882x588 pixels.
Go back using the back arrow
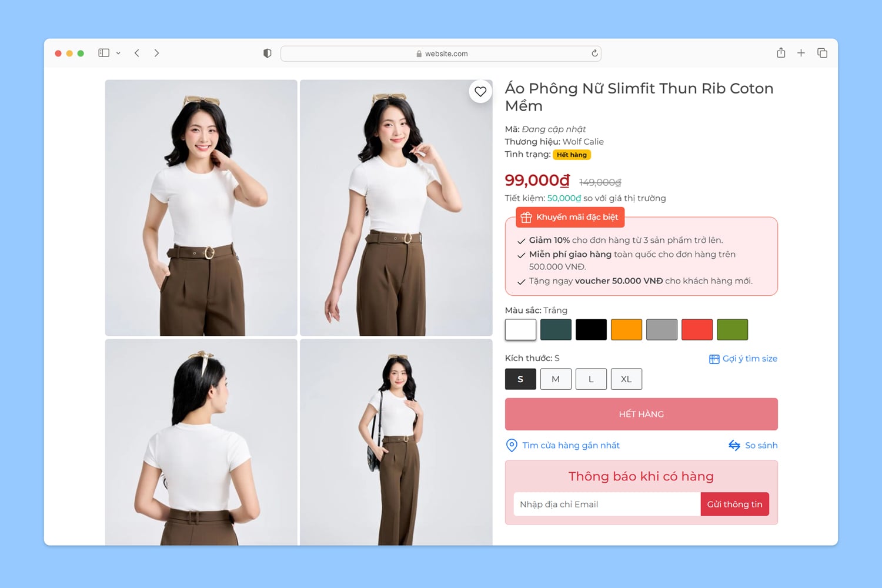tap(137, 53)
